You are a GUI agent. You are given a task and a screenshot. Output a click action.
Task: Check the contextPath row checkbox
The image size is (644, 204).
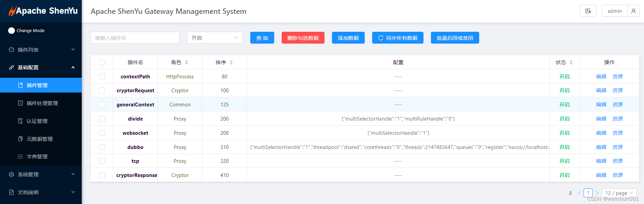point(102,77)
